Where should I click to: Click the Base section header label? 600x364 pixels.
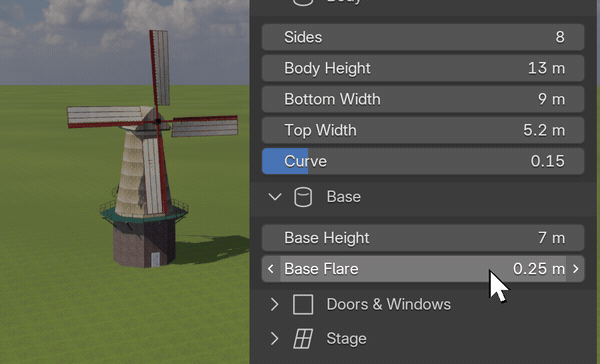coord(343,197)
